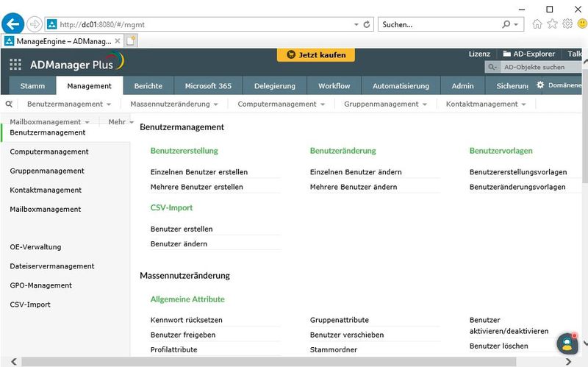The image size is (588, 367).
Task: Select OE-Verwaltung in left sidebar
Action: coord(35,247)
